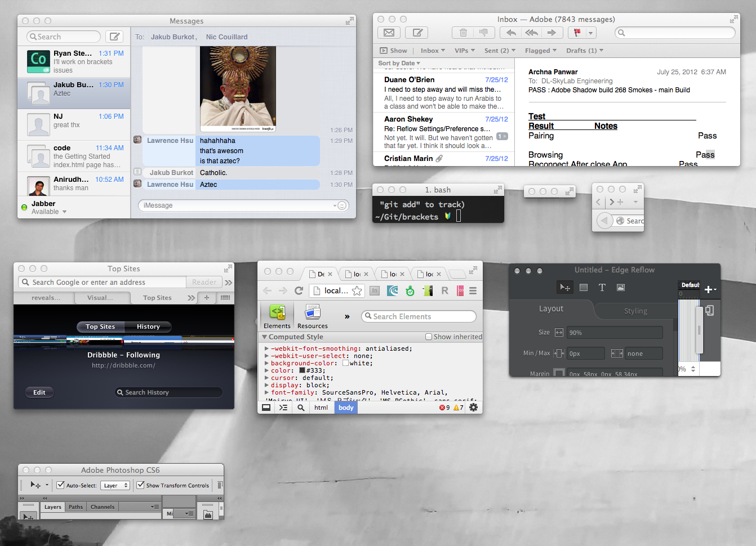The width and height of the screenshot is (756, 546).
Task: Focus the Search Elements field
Action: (419, 316)
